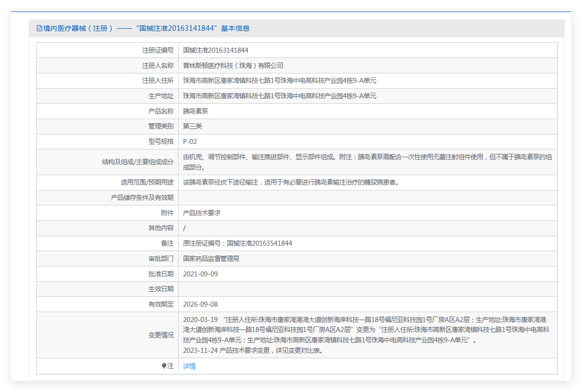
Task: Click model specification P-02
Action: pyautogui.click(x=190, y=141)
